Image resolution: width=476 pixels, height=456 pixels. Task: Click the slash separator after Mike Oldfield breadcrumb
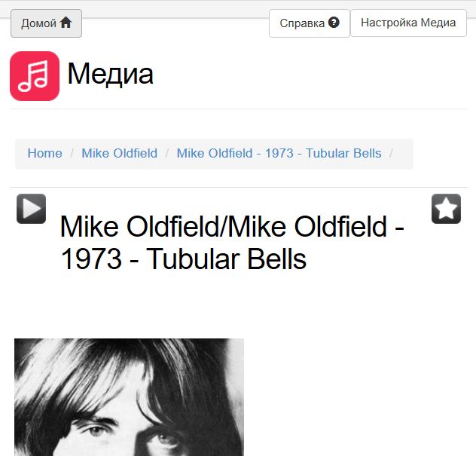tap(167, 154)
